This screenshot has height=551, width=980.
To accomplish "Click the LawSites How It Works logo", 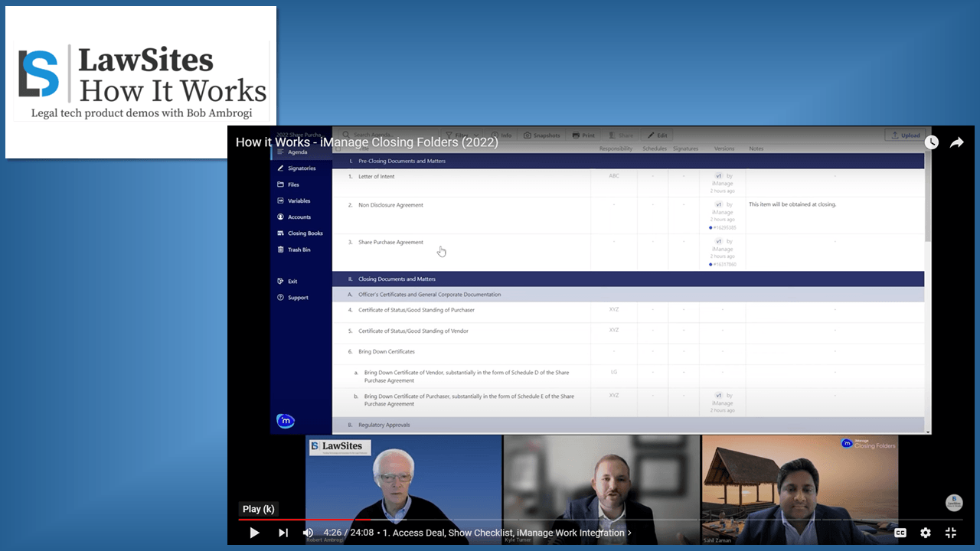I will 141,82.
